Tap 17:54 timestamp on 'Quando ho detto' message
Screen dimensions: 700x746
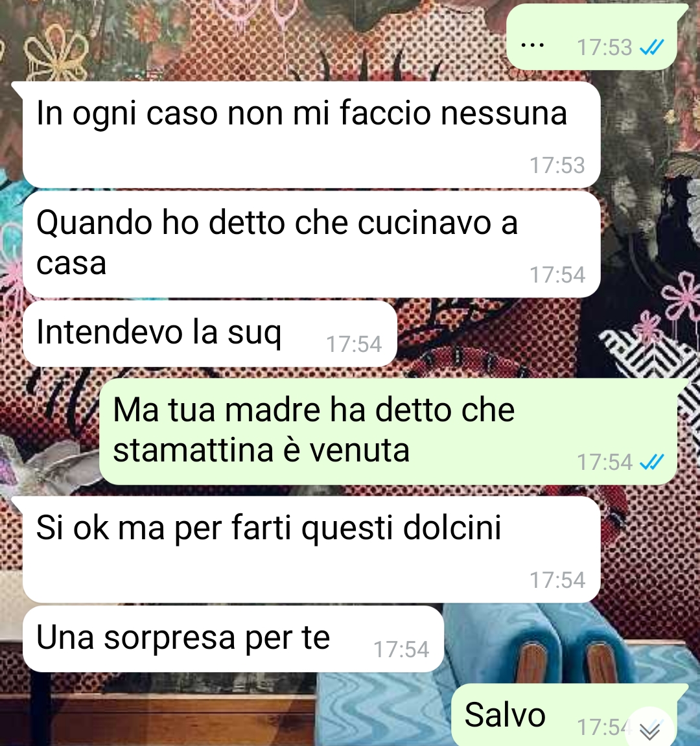pyautogui.click(x=557, y=275)
